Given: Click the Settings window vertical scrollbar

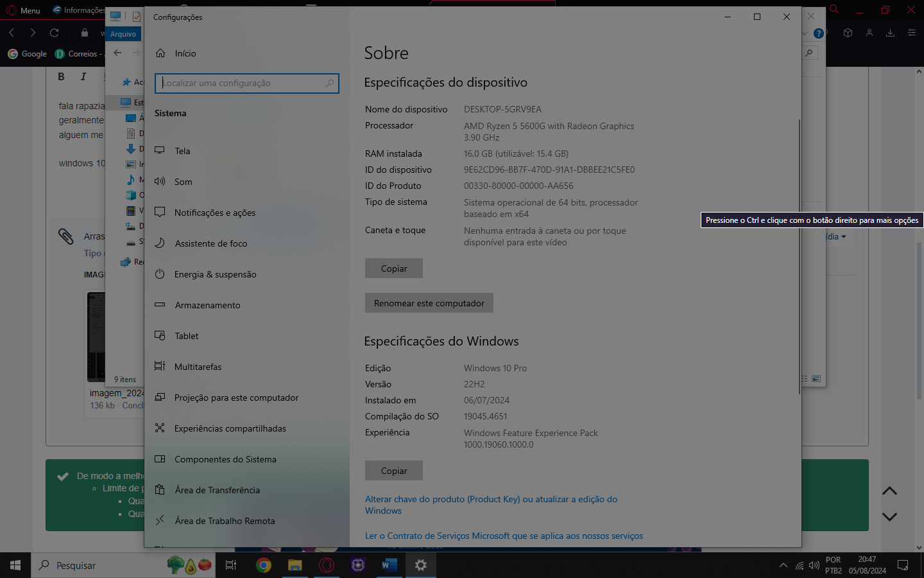Looking at the screenshot, I should [x=799, y=257].
